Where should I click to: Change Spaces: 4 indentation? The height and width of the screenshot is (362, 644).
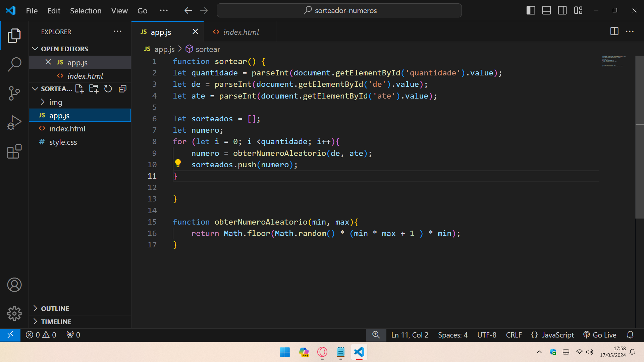pos(452,335)
